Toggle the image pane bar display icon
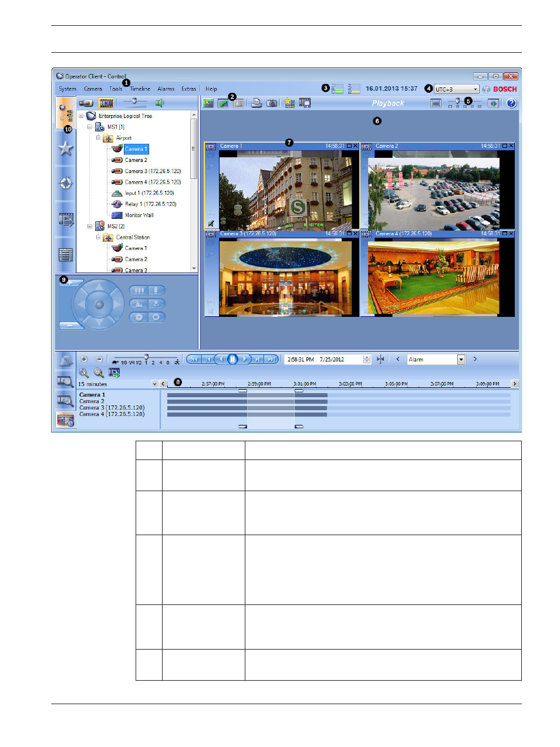The image size is (560, 747). [436, 103]
